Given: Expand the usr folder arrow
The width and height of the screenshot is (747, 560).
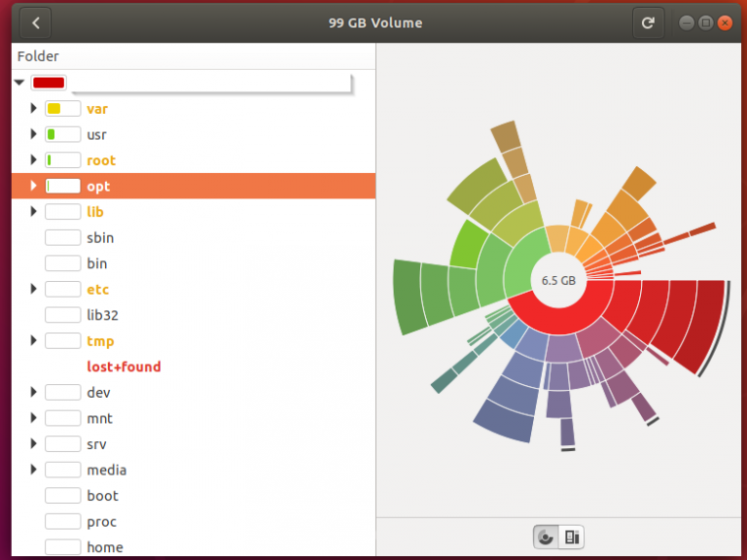Looking at the screenshot, I should tap(34, 134).
